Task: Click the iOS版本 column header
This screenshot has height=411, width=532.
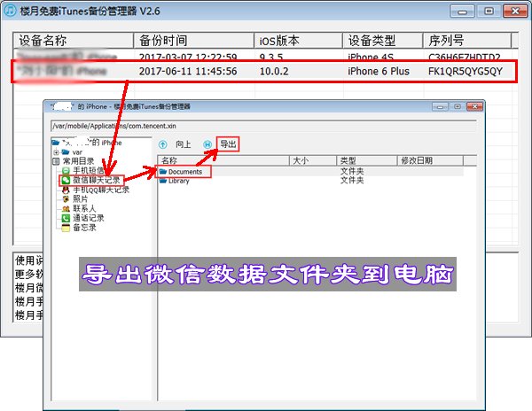Action: coord(298,41)
